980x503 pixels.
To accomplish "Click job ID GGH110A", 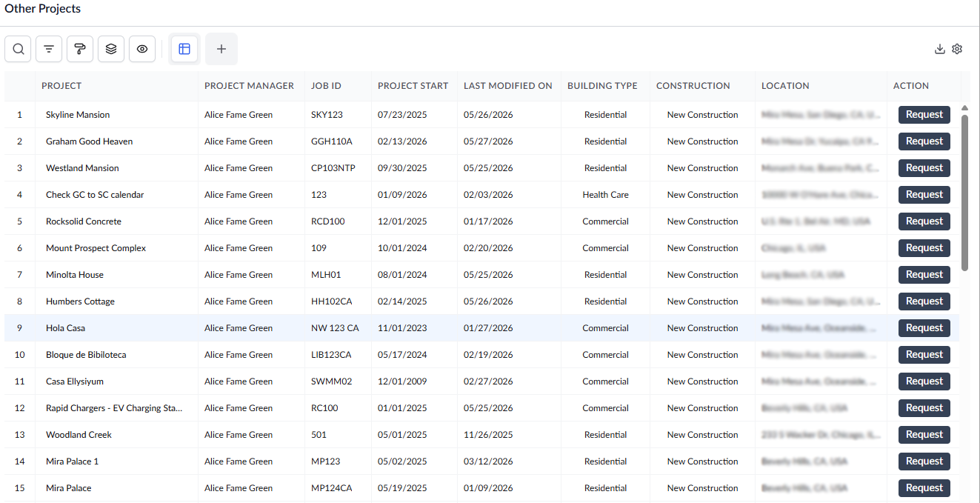I will coord(332,141).
